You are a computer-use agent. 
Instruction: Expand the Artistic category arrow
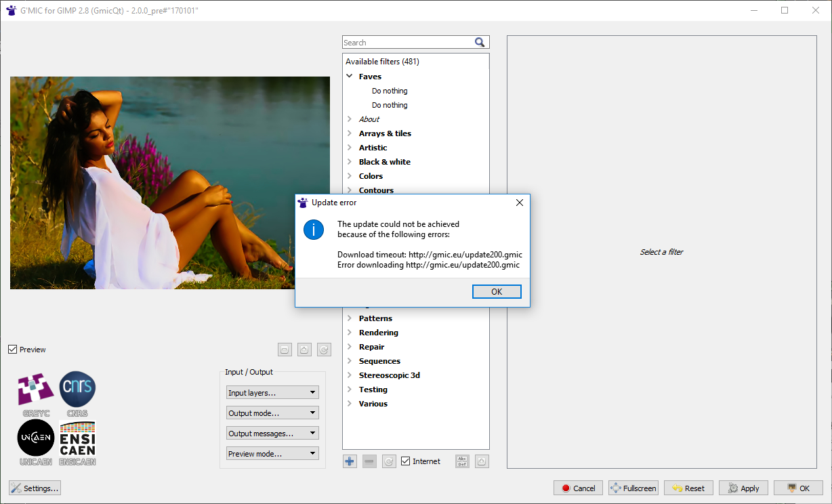(x=350, y=148)
